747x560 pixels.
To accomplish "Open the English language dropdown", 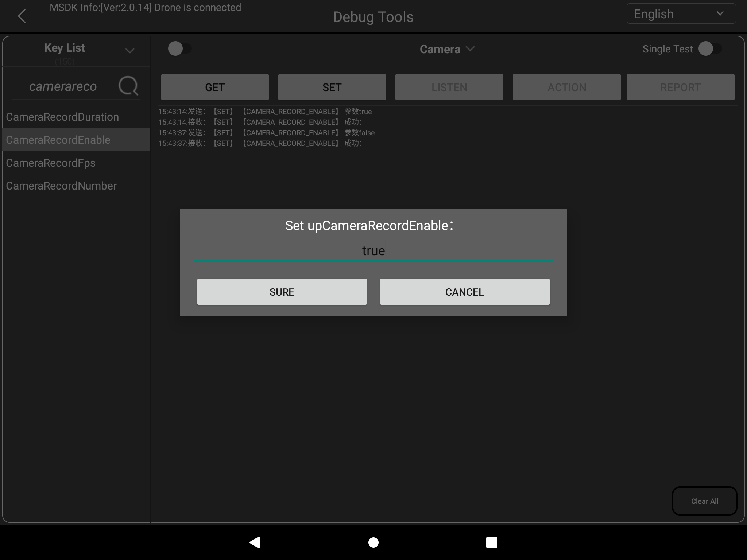I will [681, 14].
